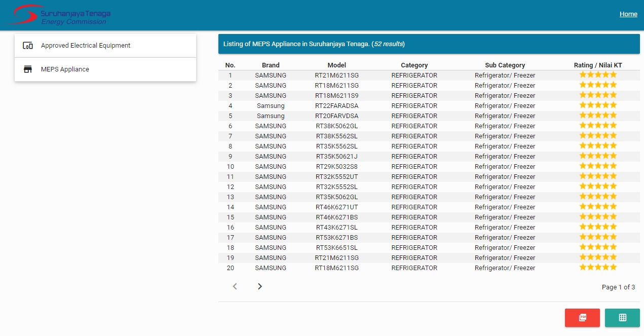Click the Page 1 of 3 indicator

[x=618, y=287]
